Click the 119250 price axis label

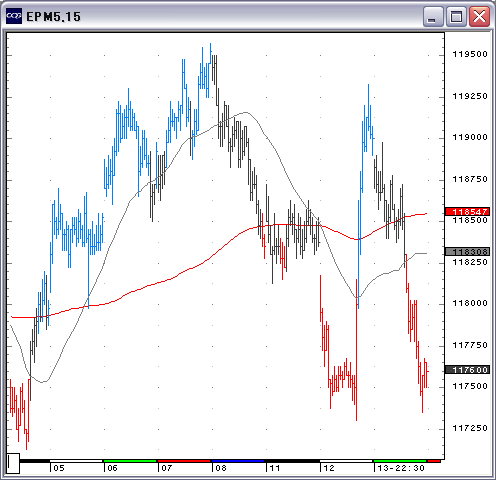[x=470, y=96]
